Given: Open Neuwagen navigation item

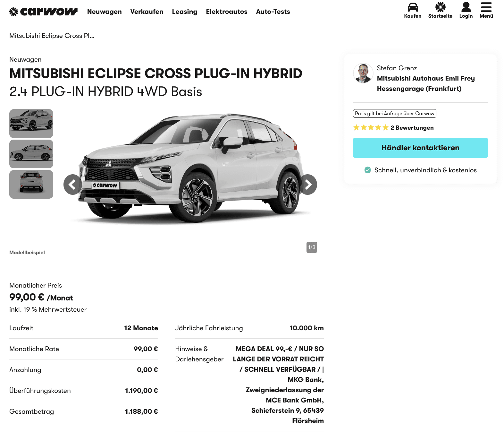Looking at the screenshot, I should [105, 12].
